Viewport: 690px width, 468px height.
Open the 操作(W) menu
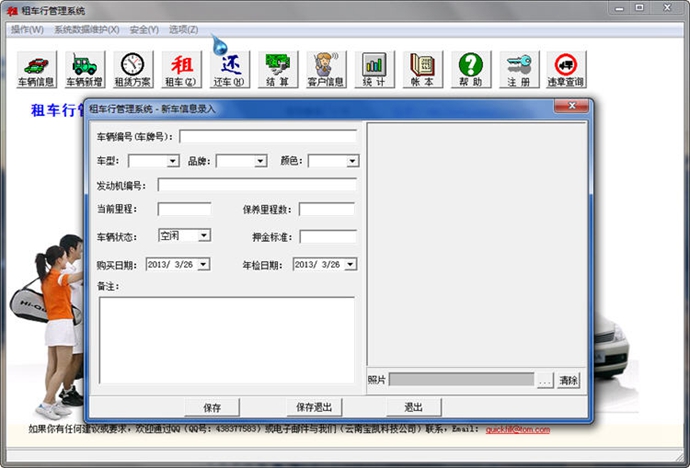(27, 30)
